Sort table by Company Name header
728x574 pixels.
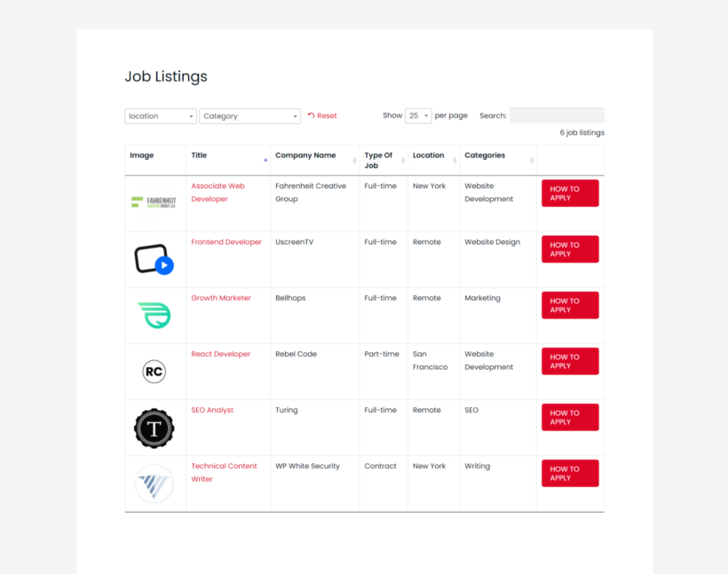(x=305, y=155)
